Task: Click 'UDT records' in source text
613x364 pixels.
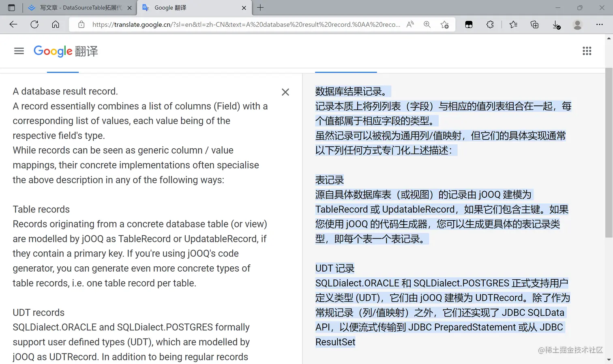Action: pos(39,313)
